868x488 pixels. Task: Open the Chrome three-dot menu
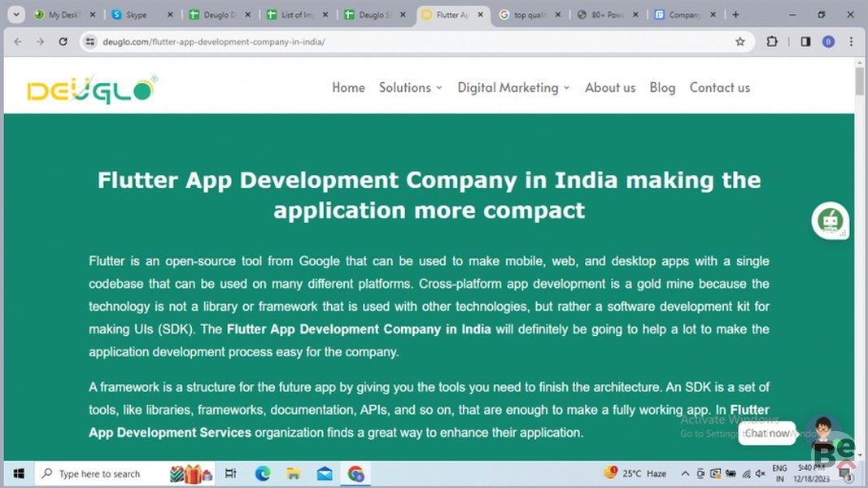851,41
